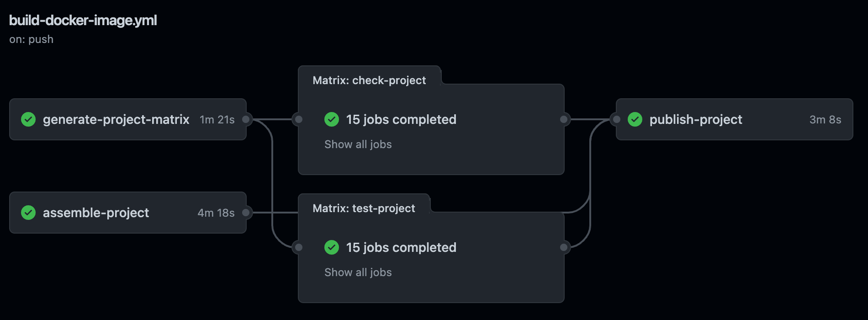Click check-project matrix input connector dot
Image resolution: width=868 pixels, height=320 pixels.
(298, 119)
